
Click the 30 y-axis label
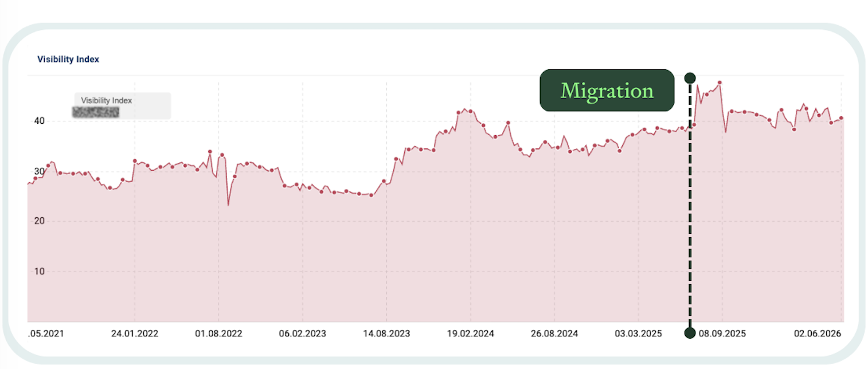38,171
